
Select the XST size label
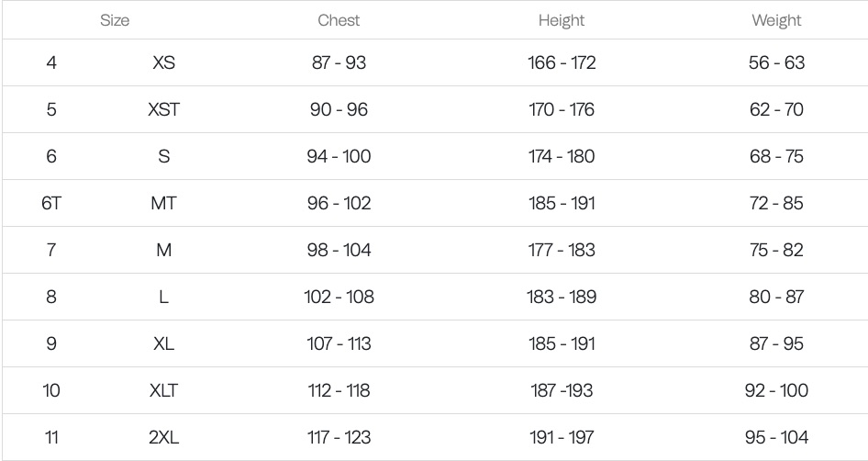[x=164, y=110]
